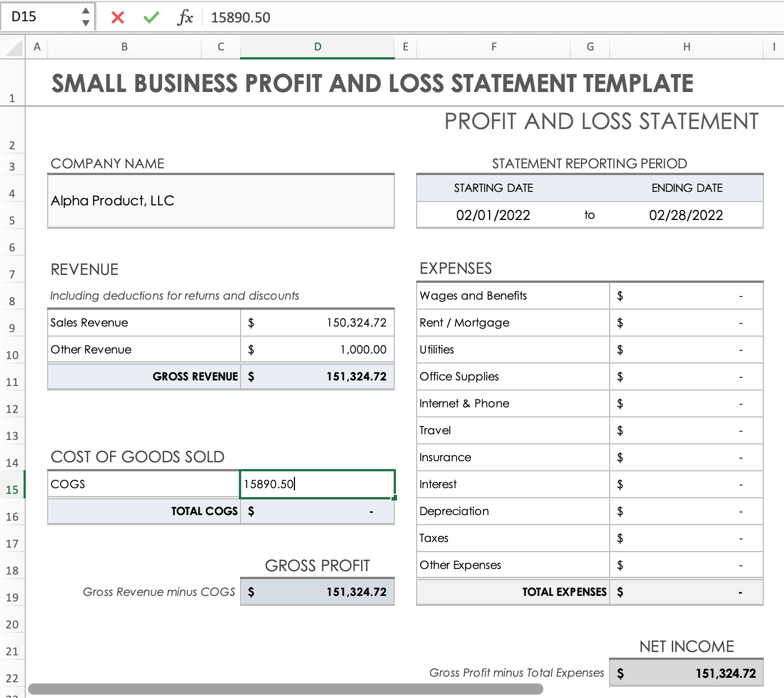This screenshot has height=698, width=784.
Task: Click the active cell being edited 15890.50
Action: (x=317, y=484)
